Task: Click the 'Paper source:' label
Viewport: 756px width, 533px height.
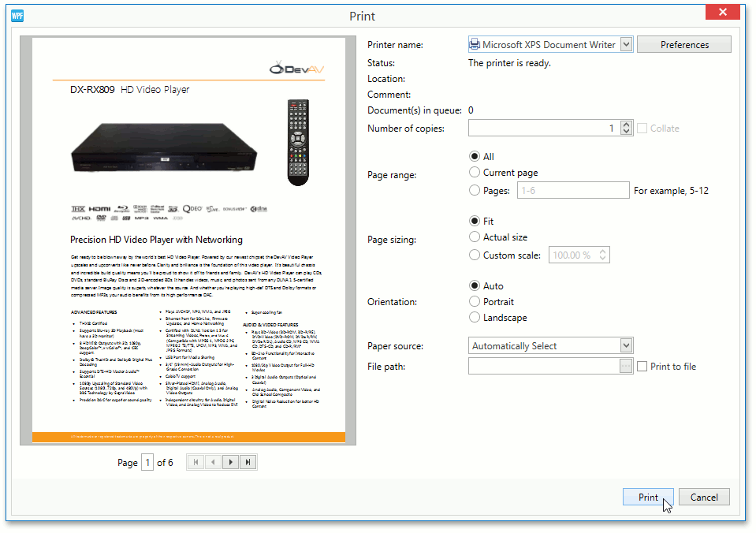Action: click(x=396, y=346)
